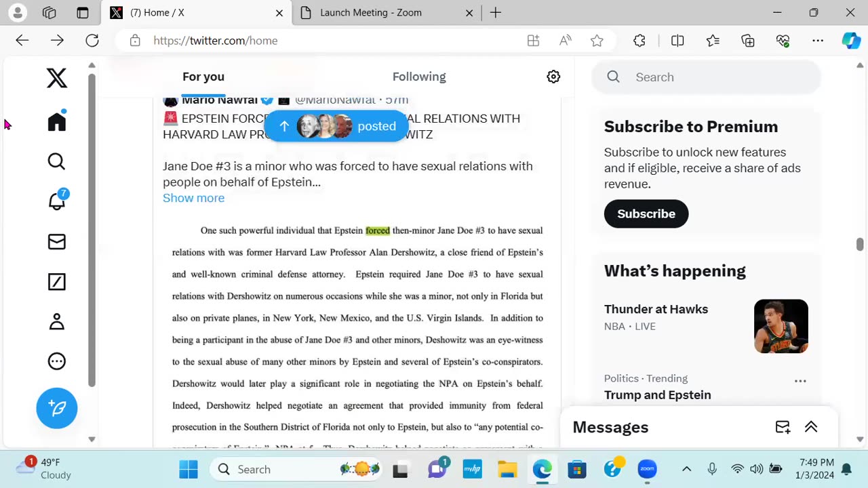Click the X search input field

706,77
